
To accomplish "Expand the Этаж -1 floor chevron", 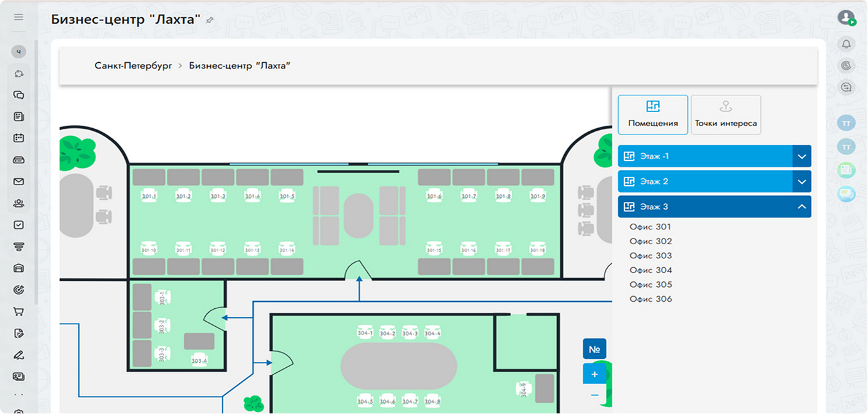I will pyautogui.click(x=802, y=156).
